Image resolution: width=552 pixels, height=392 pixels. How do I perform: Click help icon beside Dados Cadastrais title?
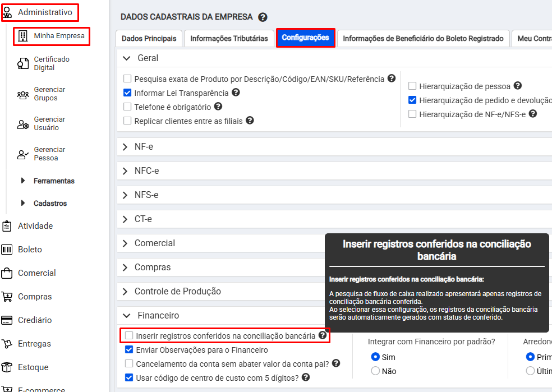tap(263, 17)
